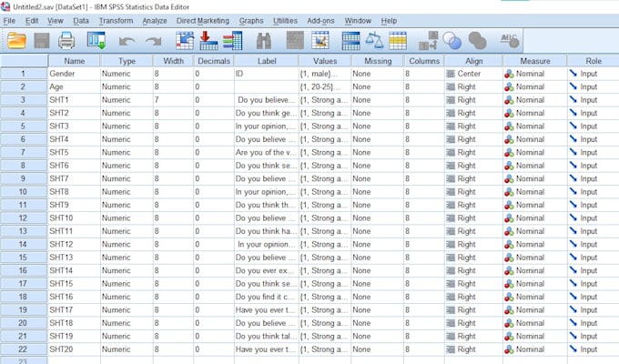Viewport: 619px width, 364px height.
Task: Click Label cell 'ID' in Gender row
Action: (x=267, y=74)
